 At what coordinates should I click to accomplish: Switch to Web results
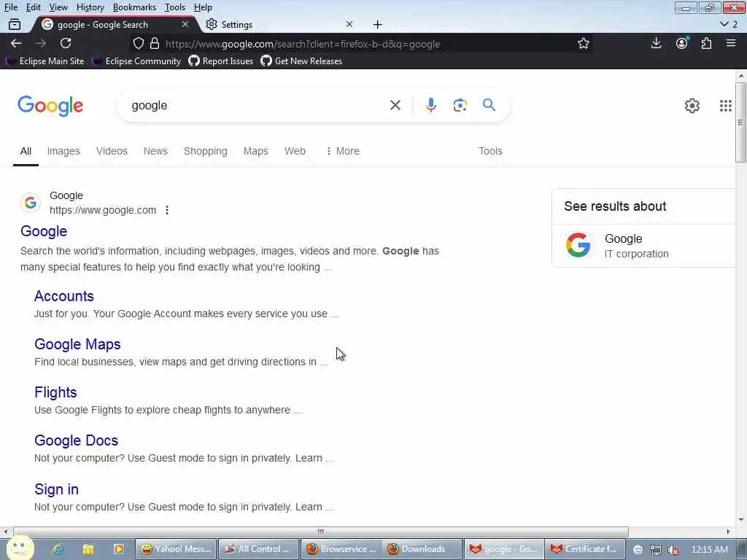(x=295, y=151)
